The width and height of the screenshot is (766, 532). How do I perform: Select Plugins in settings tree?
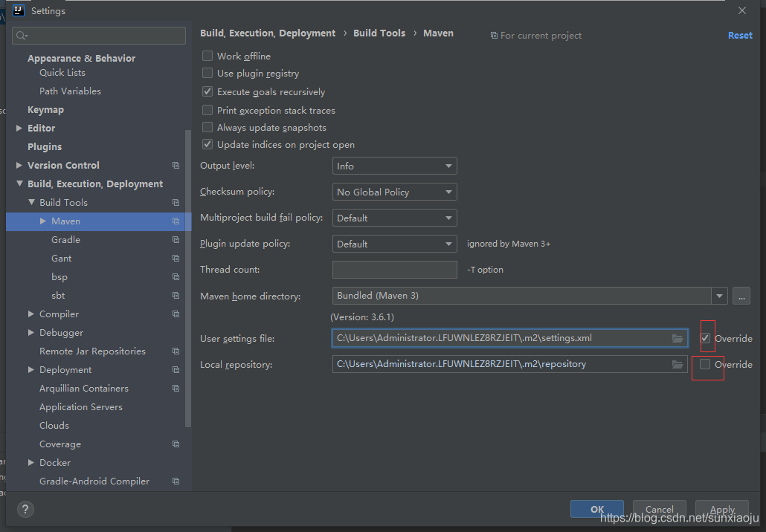click(45, 147)
